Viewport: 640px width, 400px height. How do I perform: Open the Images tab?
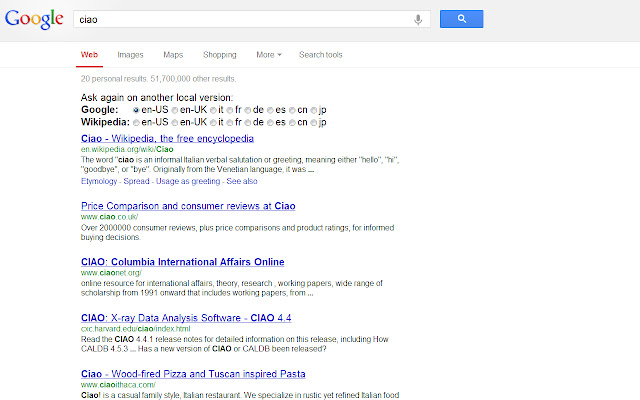[x=130, y=55]
